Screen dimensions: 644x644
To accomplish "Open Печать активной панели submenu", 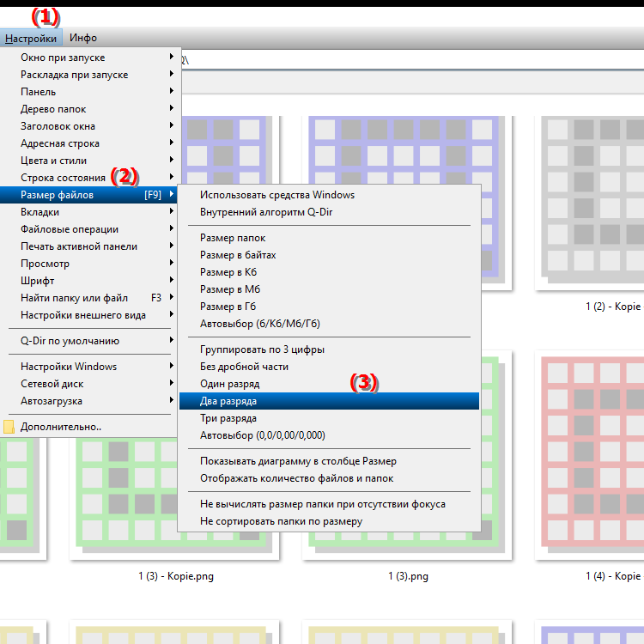I will coord(88,246).
